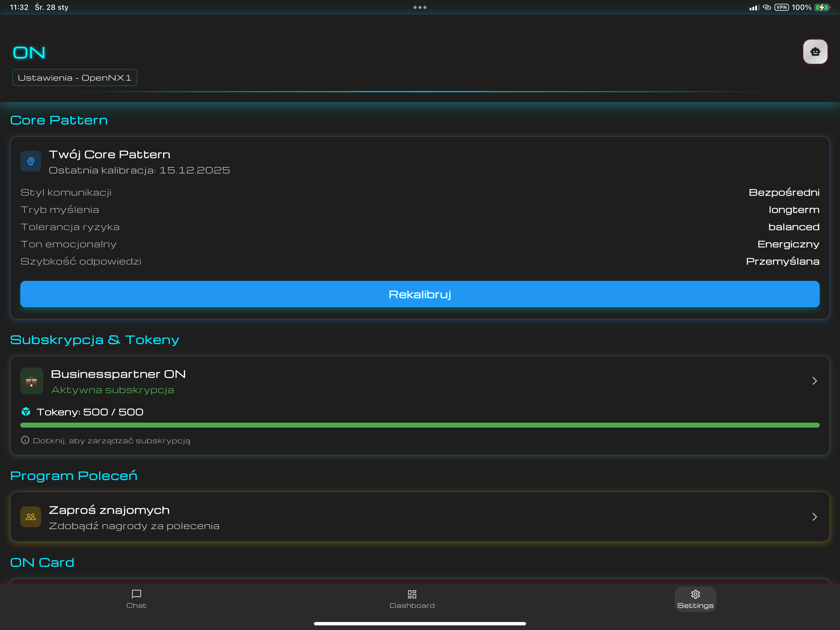This screenshot has height=630, width=840.
Task: Click 'Zdobądź nagrody za polecenia' subtitle
Action: click(134, 526)
